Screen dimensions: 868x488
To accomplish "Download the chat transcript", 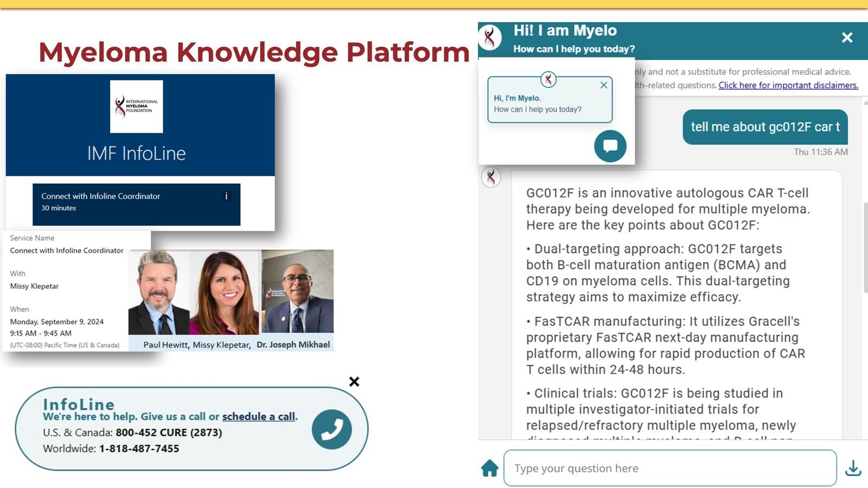I will (x=853, y=468).
